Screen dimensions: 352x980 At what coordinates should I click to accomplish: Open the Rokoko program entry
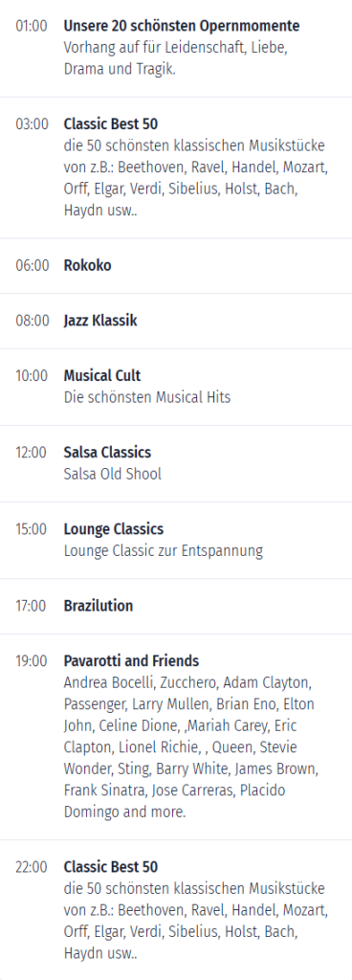point(87,266)
